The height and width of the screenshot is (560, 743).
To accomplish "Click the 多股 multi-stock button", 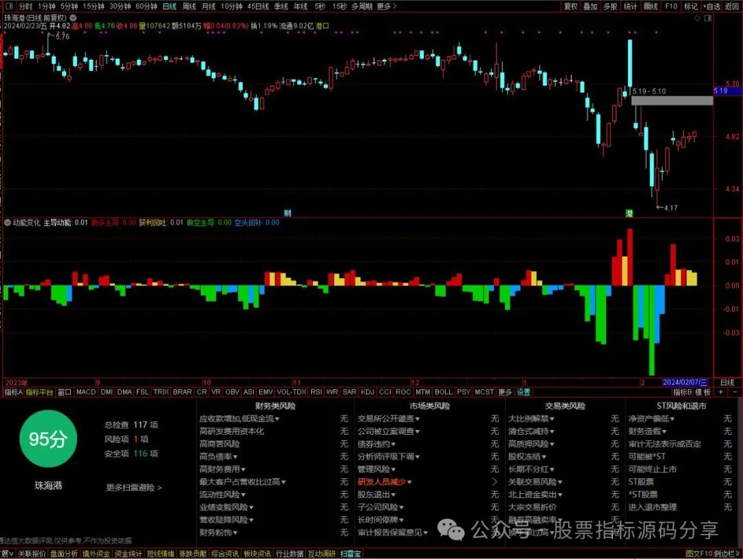I will (610, 6).
